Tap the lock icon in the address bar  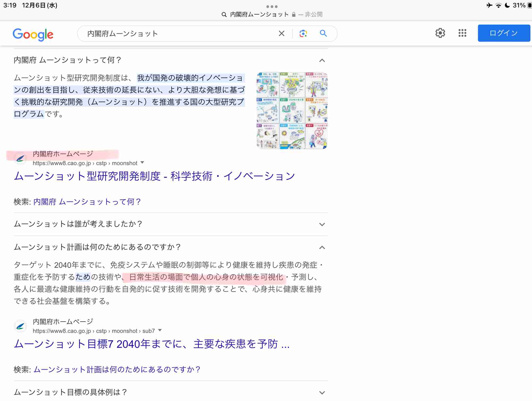[x=293, y=14]
